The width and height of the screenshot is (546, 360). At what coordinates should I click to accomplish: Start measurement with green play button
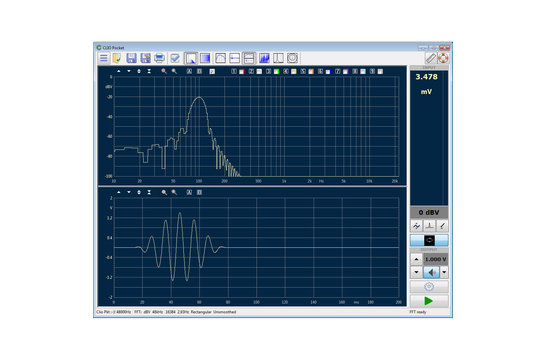click(x=429, y=301)
